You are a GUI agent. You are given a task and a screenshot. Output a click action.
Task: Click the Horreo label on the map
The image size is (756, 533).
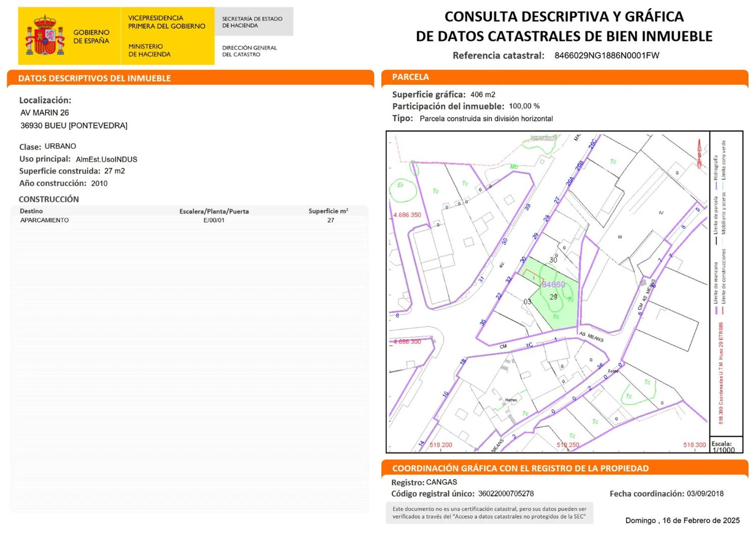click(511, 400)
